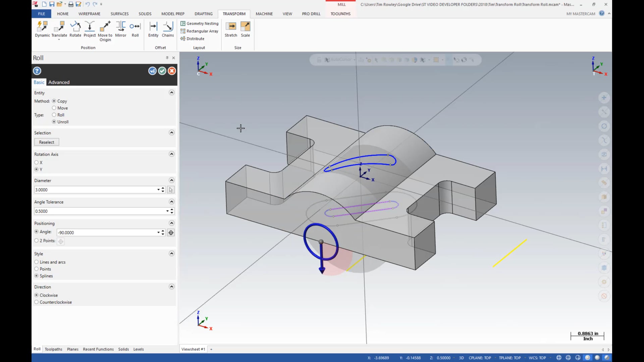Image resolution: width=644 pixels, height=362 pixels.
Task: Click the Angle Tolerance input field
Action: click(x=100, y=211)
